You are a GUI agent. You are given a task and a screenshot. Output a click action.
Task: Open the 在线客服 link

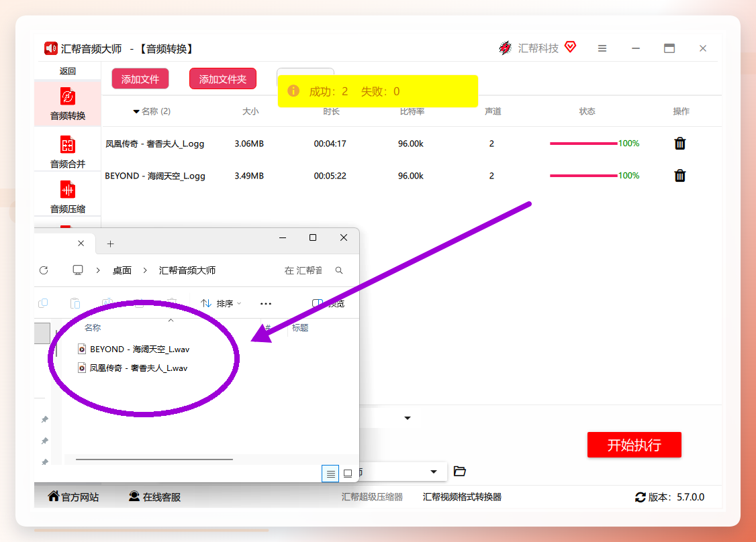[155, 496]
